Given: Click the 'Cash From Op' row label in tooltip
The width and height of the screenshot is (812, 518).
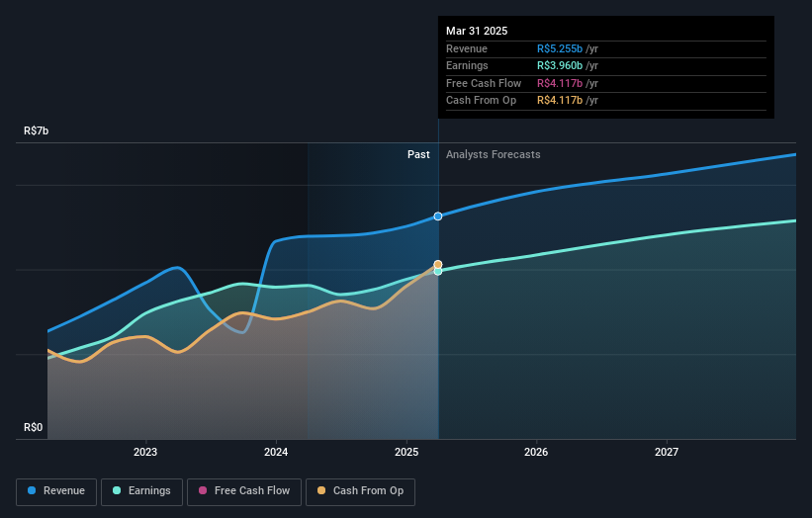Looking at the screenshot, I should (x=481, y=101).
